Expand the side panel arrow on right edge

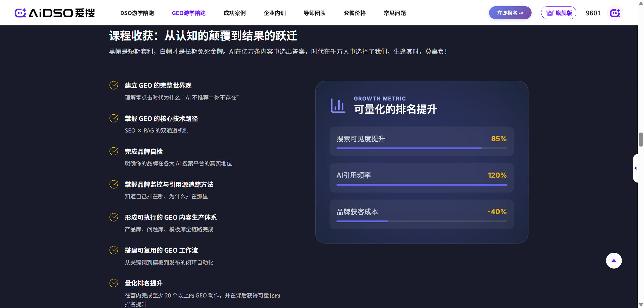click(x=635, y=168)
